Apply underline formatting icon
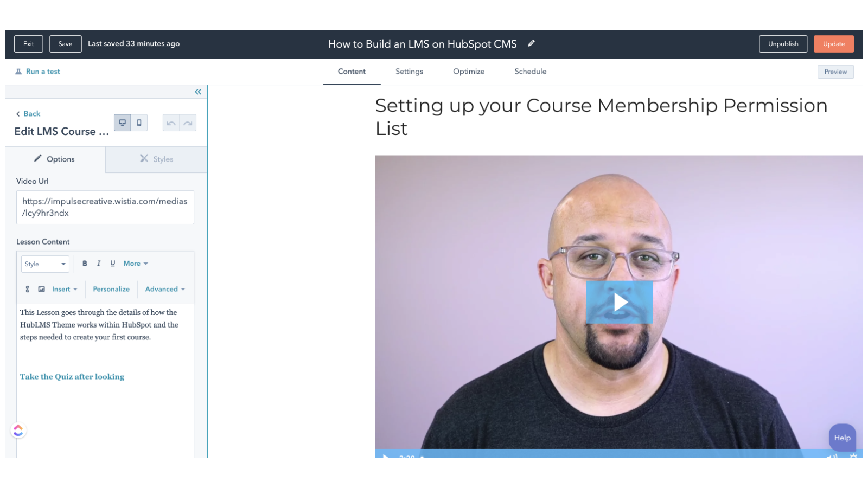The image size is (868, 488). (113, 264)
